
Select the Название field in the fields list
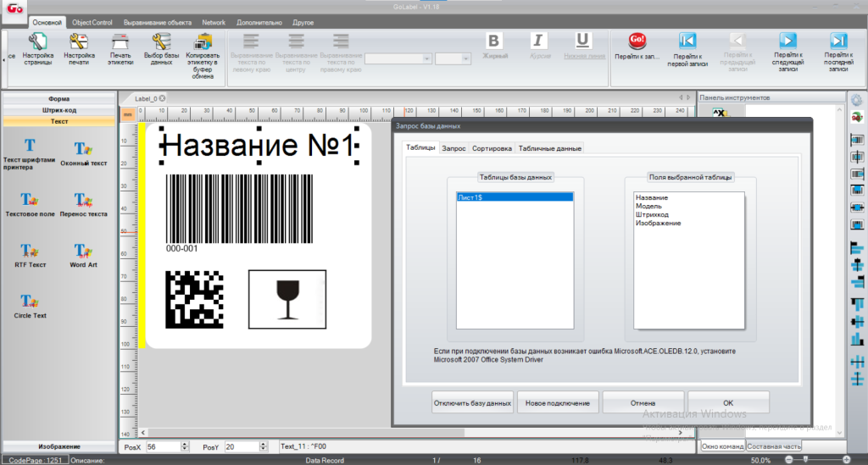pyautogui.click(x=652, y=197)
